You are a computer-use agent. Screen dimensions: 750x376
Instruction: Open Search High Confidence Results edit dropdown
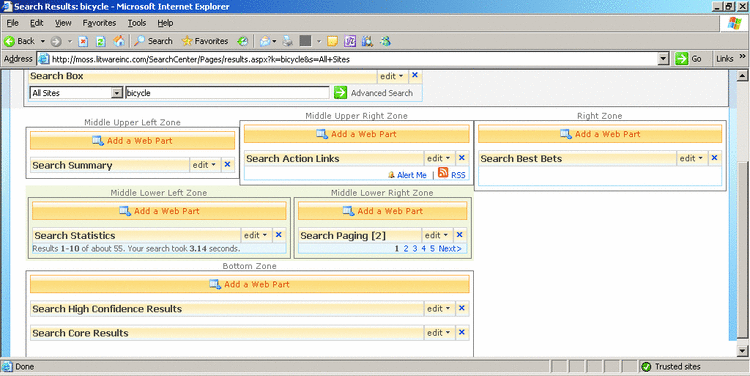coord(439,309)
